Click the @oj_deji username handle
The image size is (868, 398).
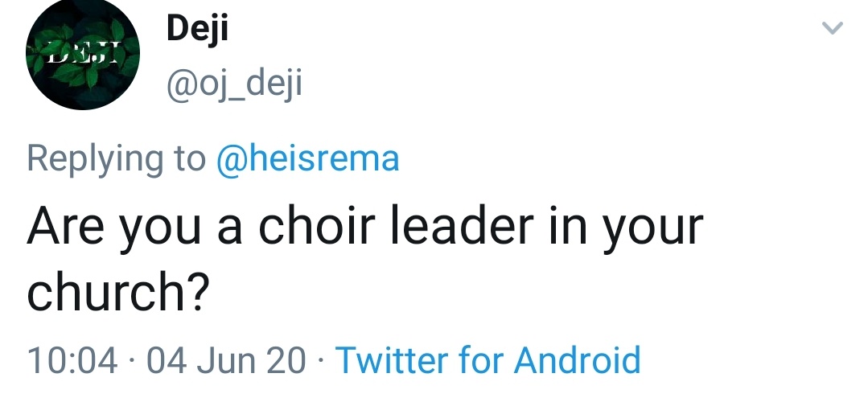(x=233, y=82)
